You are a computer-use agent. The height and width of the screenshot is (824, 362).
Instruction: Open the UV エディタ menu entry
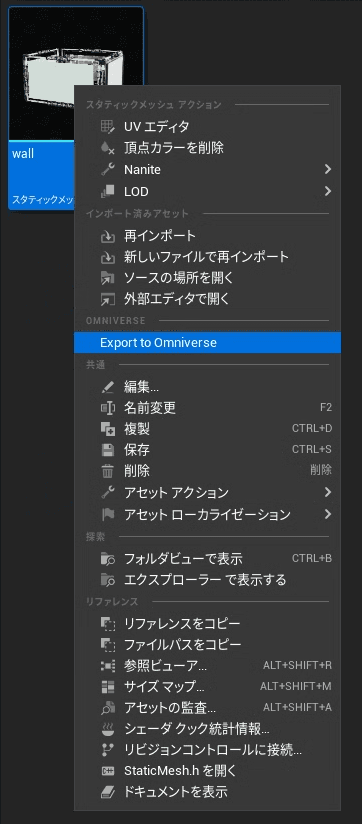point(208,127)
